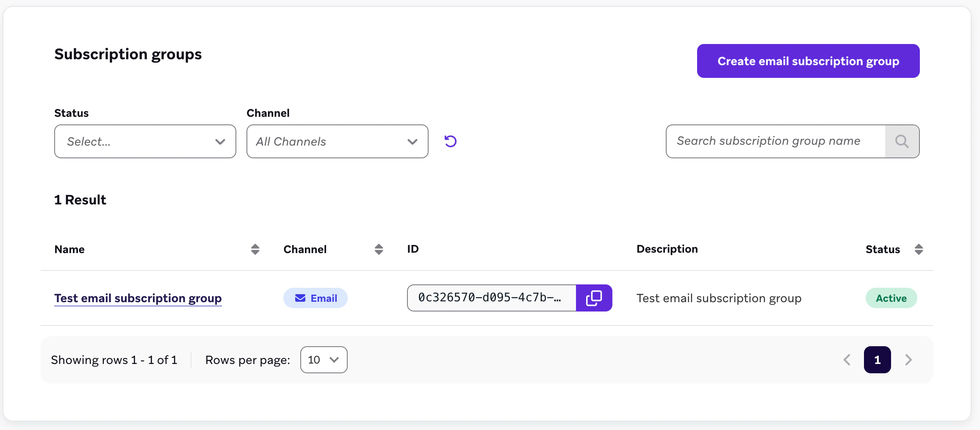980x430 pixels.
Task: Sort the table by Status
Action: [x=919, y=249]
